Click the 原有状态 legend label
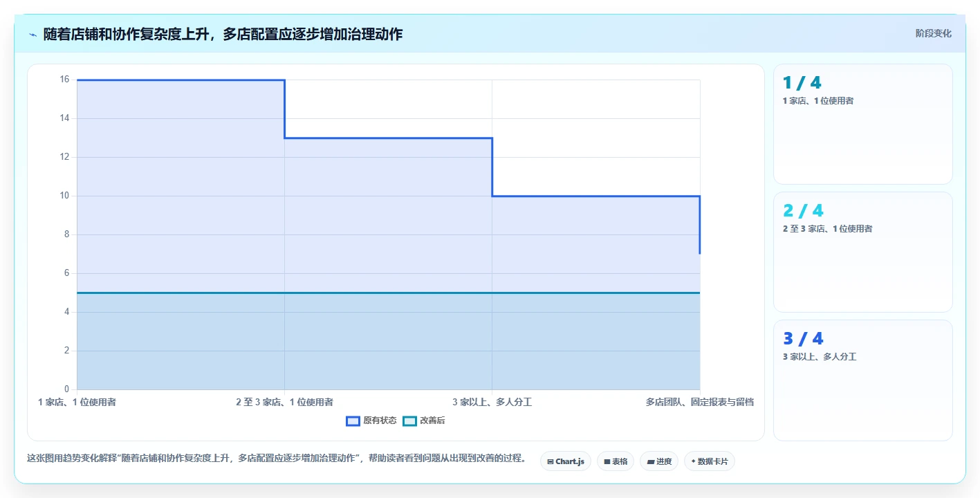 point(380,421)
